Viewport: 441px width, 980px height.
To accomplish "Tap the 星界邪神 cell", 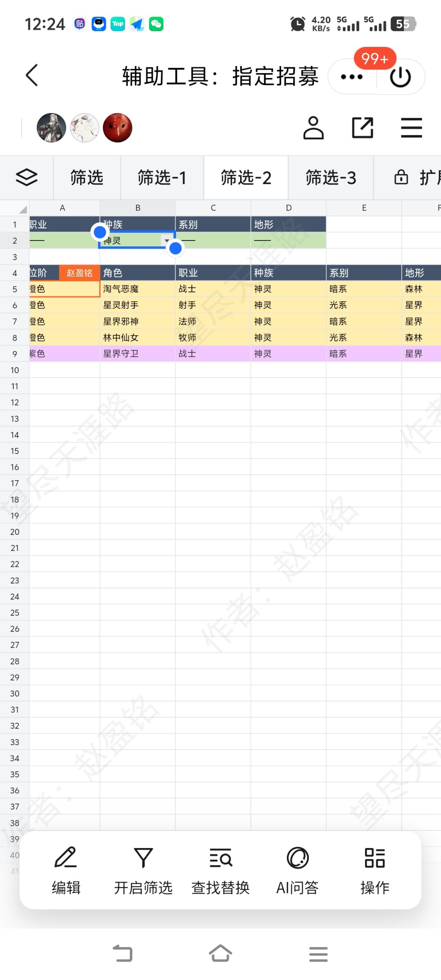I will pyautogui.click(x=138, y=321).
